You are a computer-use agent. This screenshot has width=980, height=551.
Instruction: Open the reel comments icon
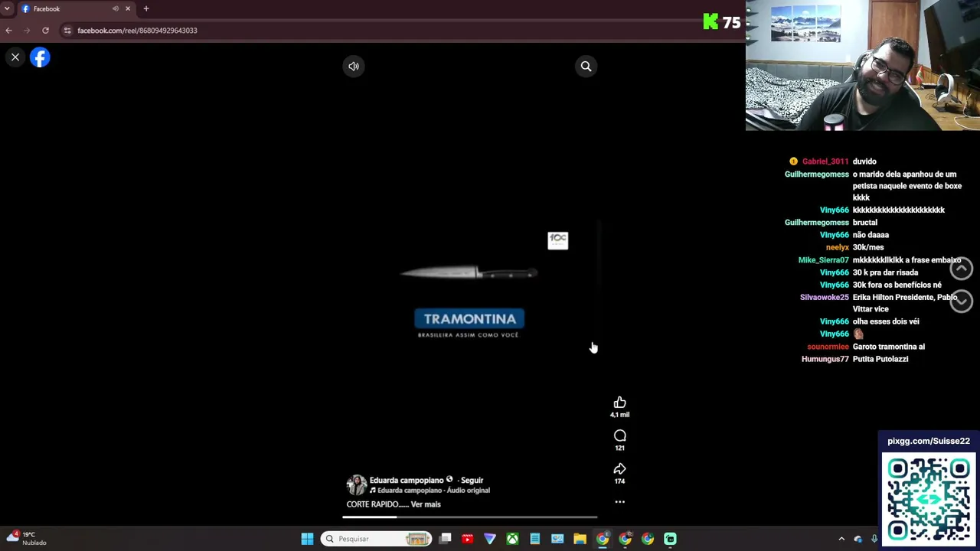pos(620,436)
